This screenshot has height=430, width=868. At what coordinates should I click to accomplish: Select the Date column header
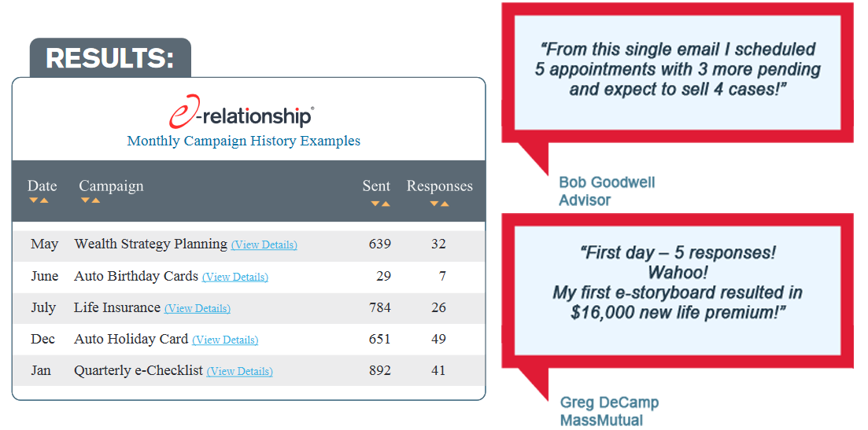[42, 186]
